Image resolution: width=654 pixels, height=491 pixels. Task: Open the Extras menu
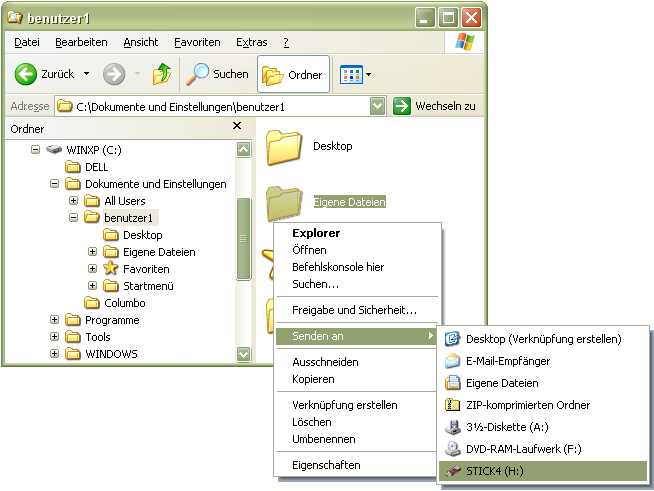(x=252, y=42)
